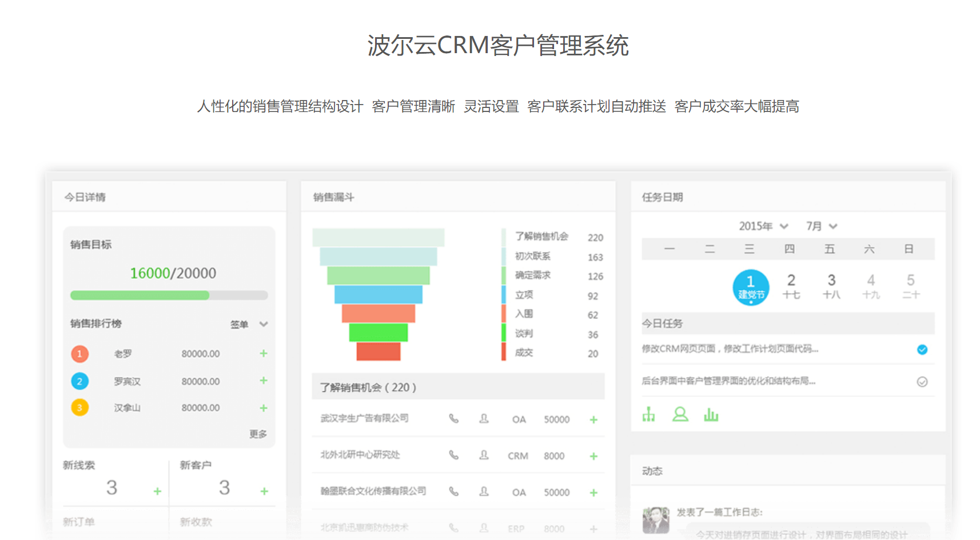This screenshot has height=540, width=980.
Task: Mark 后台界面中客户管理 task as done
Action: coord(922,382)
